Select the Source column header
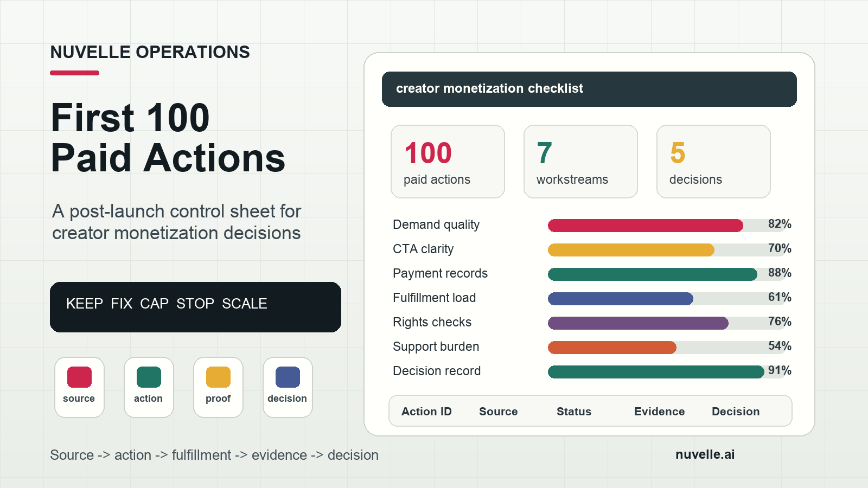 [498, 412]
